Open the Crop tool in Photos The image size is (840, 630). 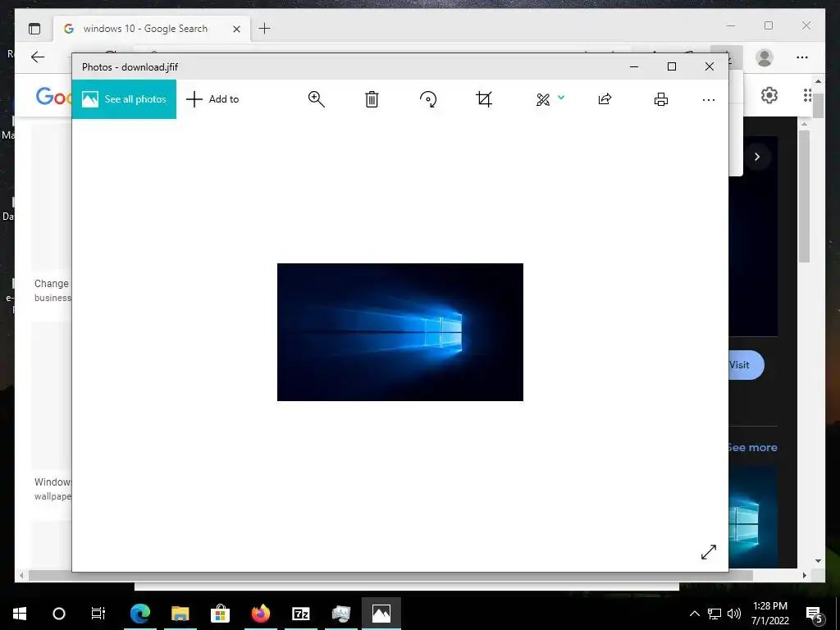click(x=484, y=99)
